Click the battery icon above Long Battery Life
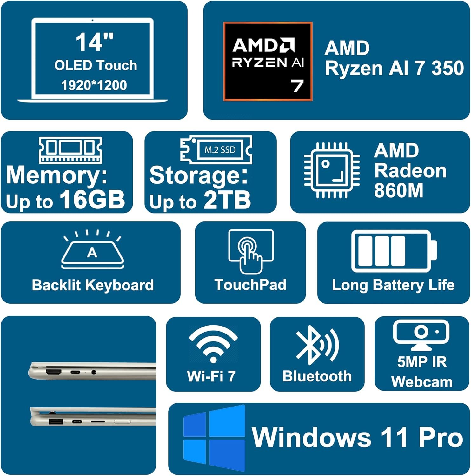 pyautogui.click(x=394, y=251)
